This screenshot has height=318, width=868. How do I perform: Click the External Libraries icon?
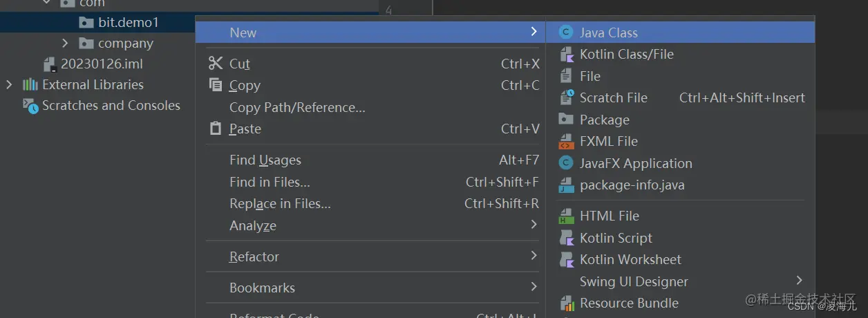[30, 84]
